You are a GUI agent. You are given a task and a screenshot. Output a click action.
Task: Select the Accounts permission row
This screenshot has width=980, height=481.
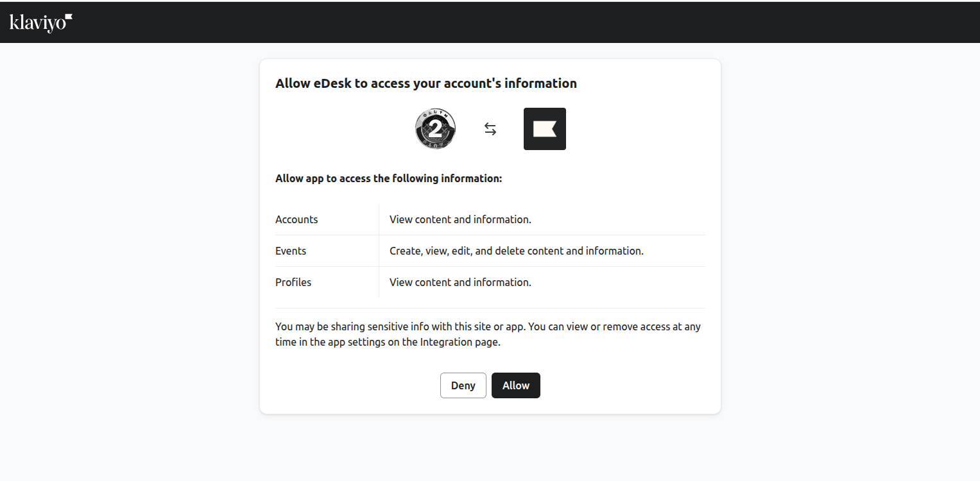point(490,219)
